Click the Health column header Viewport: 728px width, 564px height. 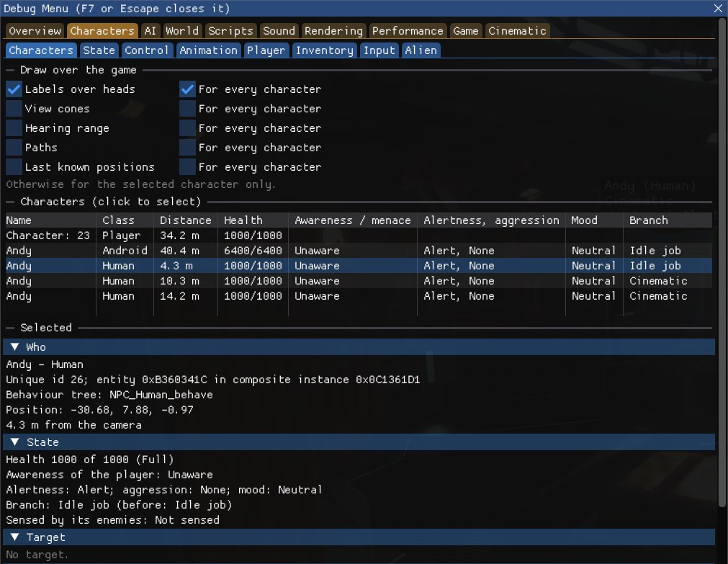[253, 220]
